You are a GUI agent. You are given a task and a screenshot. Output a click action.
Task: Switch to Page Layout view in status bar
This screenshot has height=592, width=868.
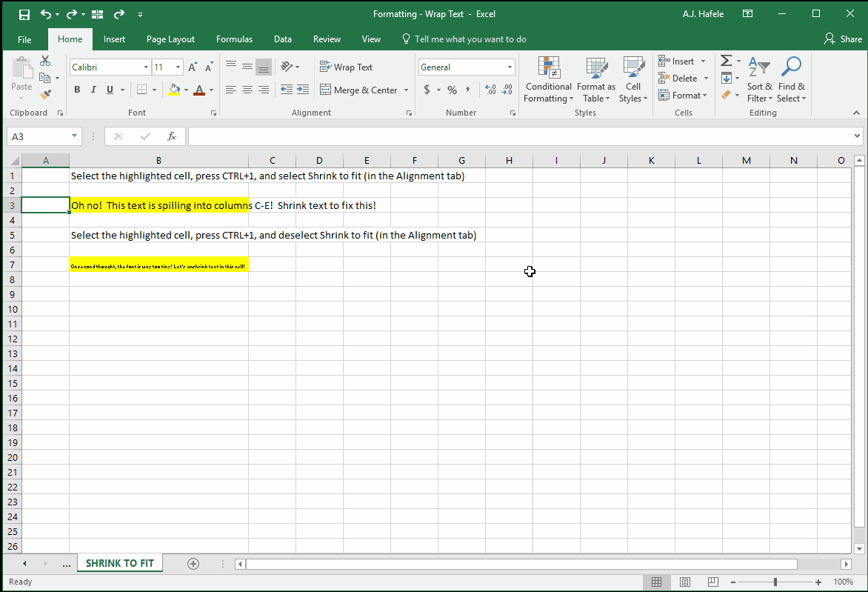pos(685,582)
